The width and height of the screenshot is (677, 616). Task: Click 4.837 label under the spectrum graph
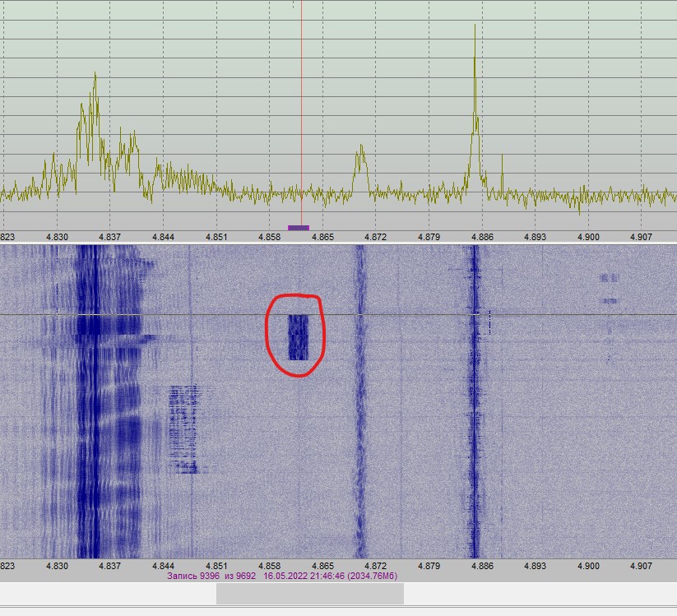coord(109,237)
